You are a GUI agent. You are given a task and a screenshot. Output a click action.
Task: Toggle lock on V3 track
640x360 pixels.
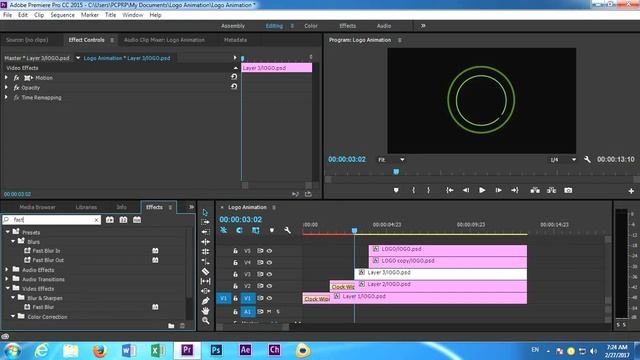pos(236,274)
